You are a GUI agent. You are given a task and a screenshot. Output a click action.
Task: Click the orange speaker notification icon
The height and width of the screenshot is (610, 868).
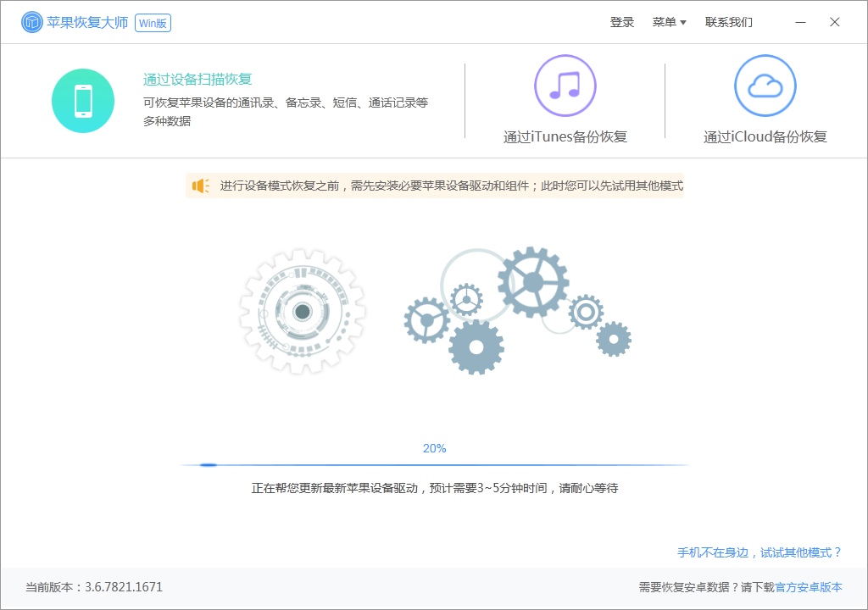point(200,185)
